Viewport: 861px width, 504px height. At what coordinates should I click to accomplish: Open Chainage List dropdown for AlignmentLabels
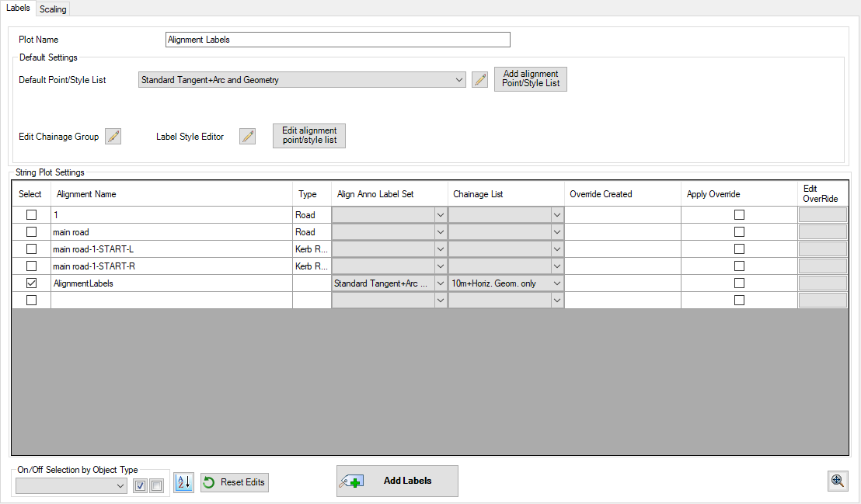point(556,283)
